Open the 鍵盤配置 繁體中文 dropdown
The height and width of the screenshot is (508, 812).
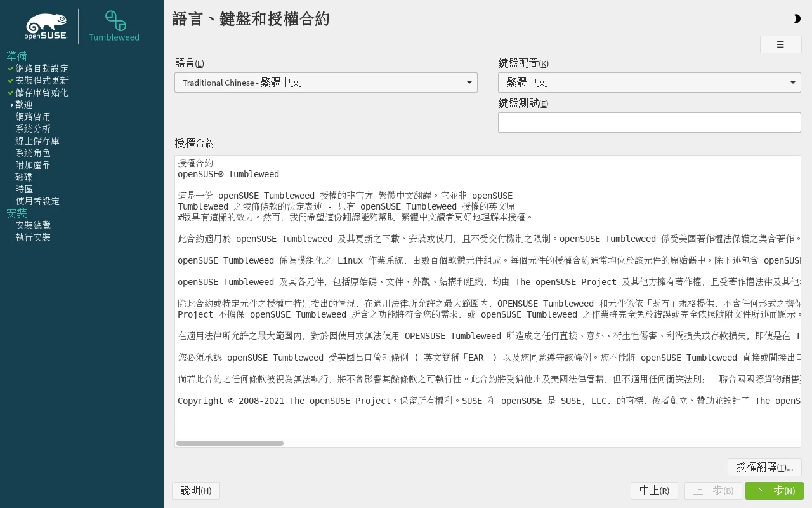pyautogui.click(x=650, y=83)
